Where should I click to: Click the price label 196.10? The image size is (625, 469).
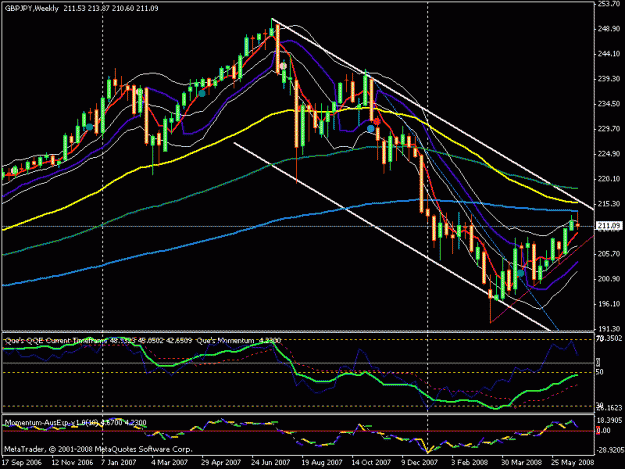pyautogui.click(x=609, y=304)
